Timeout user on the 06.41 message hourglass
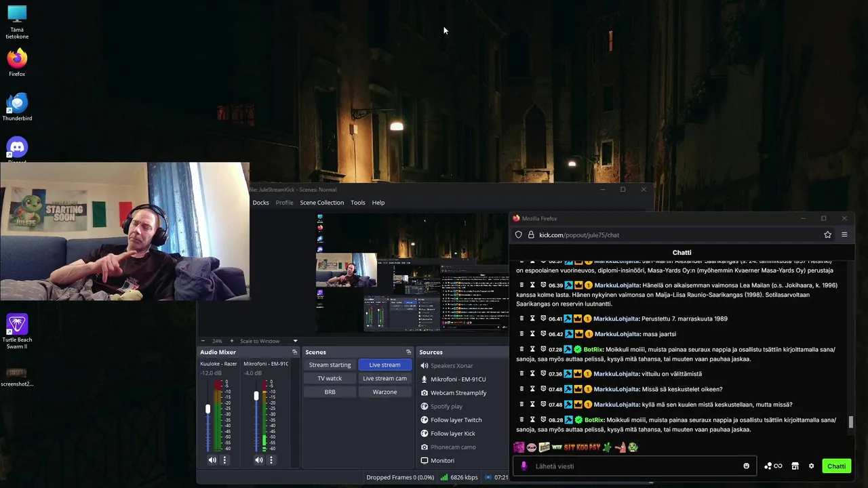The image size is (868, 488). [532, 319]
